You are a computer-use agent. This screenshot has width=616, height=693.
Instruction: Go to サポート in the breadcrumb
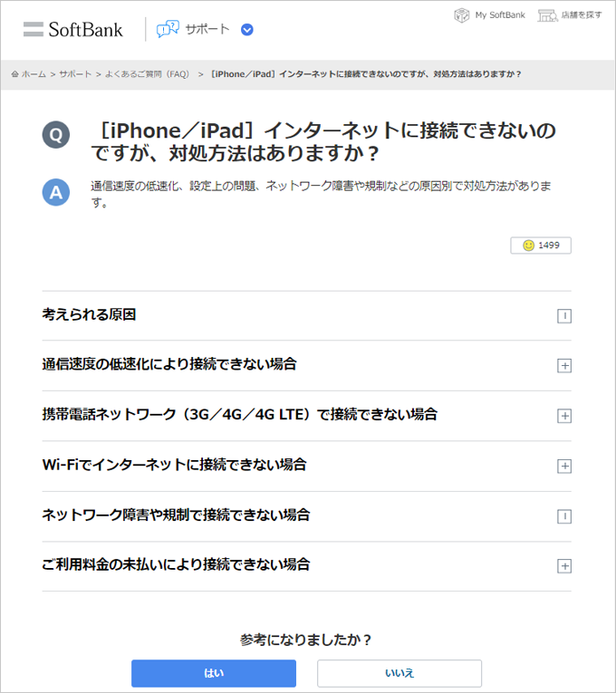click(75, 74)
